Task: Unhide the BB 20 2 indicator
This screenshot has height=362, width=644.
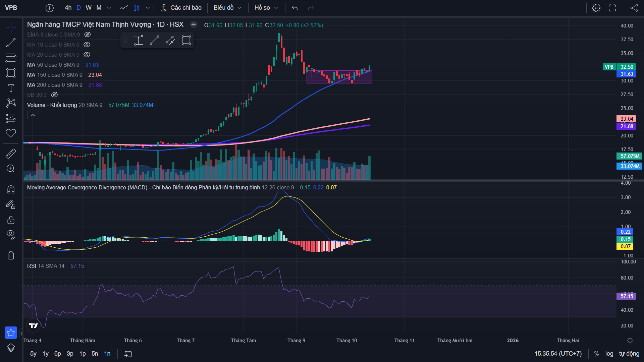Action: point(54,95)
